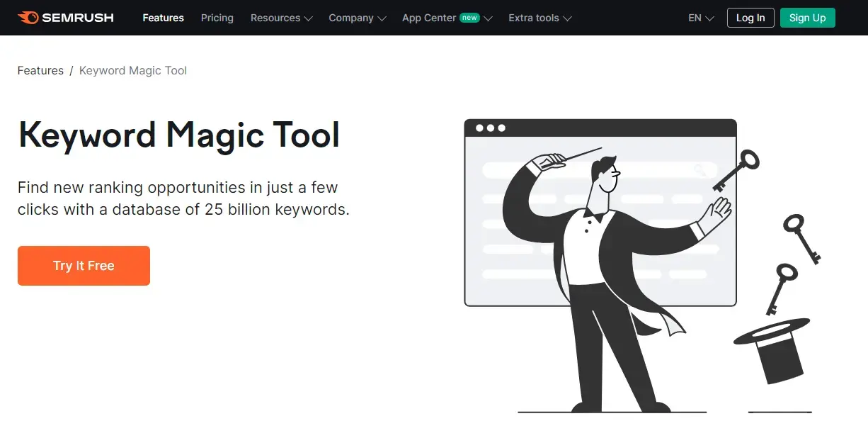Expand the Extra tools dropdown
The image size is (868, 421).
(534, 18)
